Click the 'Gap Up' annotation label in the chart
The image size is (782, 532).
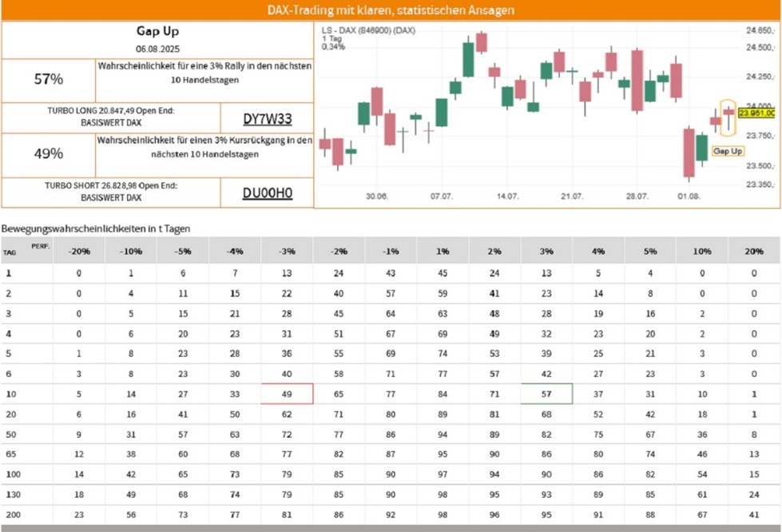pos(728,151)
